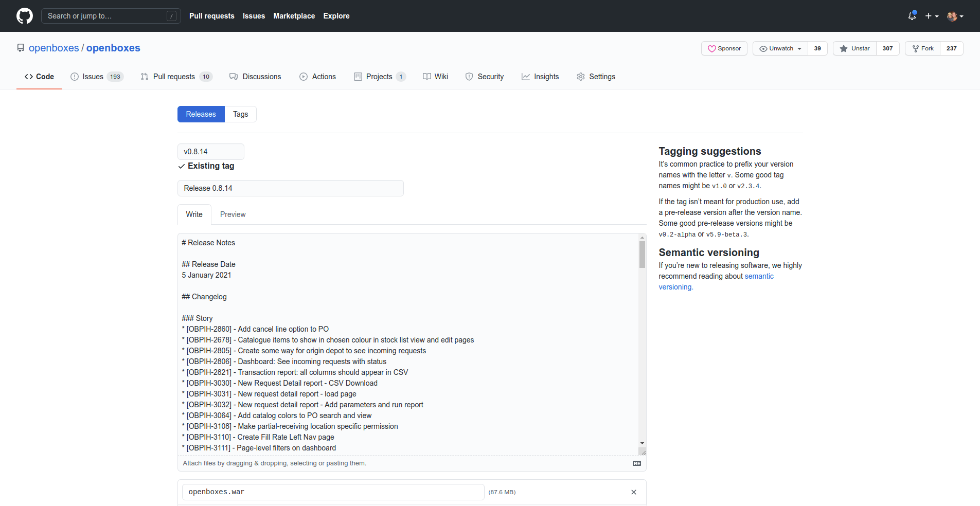Click the Wiki book icon
Viewport: 980px width, 506px height.
[x=427, y=77]
